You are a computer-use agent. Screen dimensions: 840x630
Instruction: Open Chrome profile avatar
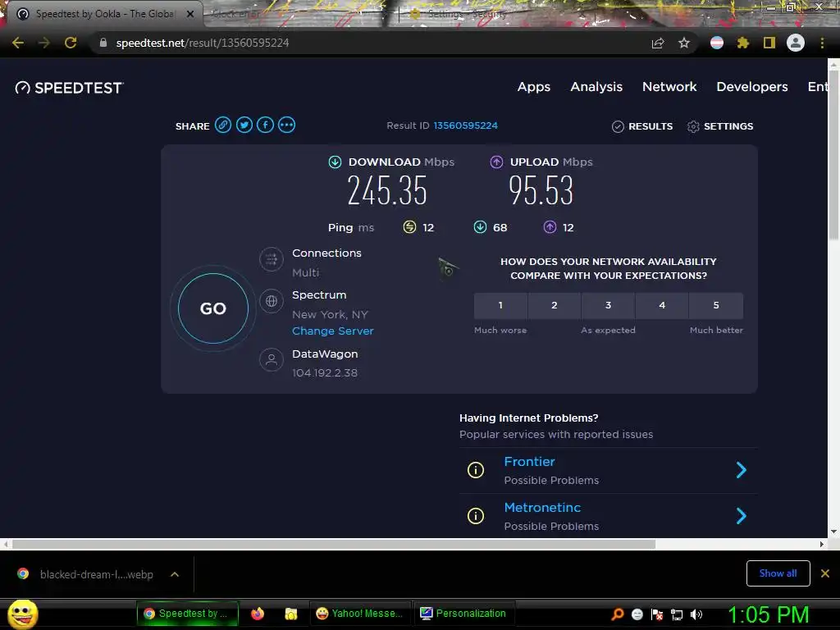[796, 43]
